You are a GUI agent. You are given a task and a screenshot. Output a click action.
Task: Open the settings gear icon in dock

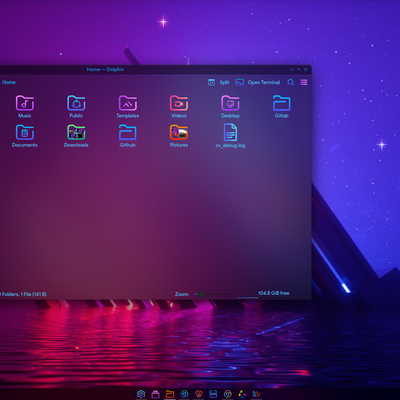(x=141, y=394)
